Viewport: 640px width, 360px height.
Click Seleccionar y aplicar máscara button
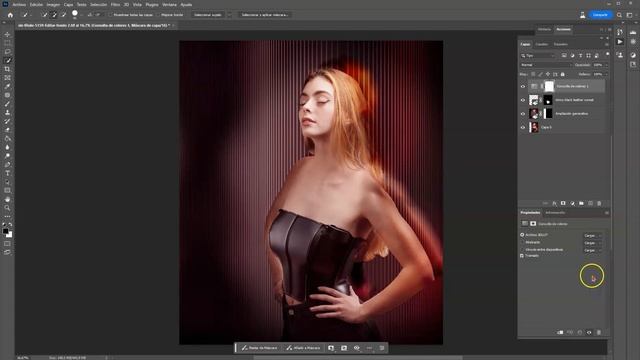point(264,15)
